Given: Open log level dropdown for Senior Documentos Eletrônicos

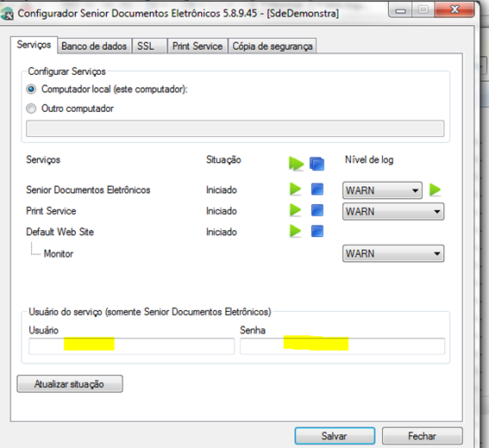Looking at the screenshot, I should [x=382, y=190].
